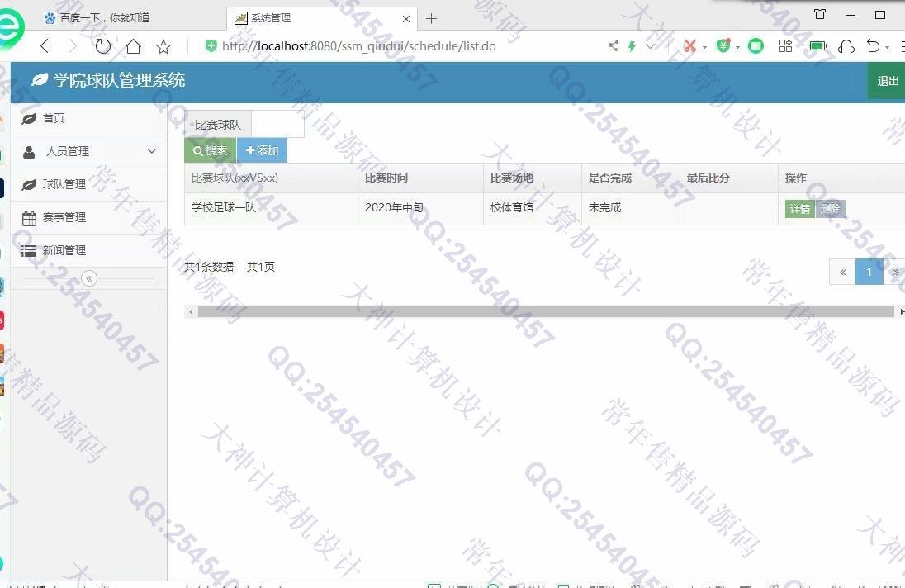
Task: Click the green 搜索 button
Action: click(x=210, y=150)
